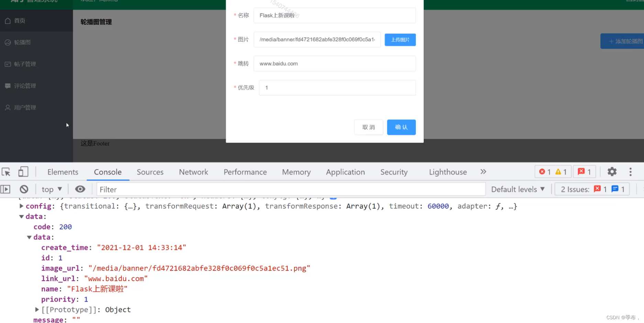Viewport: 644px width, 323px height.
Task: Click the 上传图片 upload button
Action: [400, 40]
